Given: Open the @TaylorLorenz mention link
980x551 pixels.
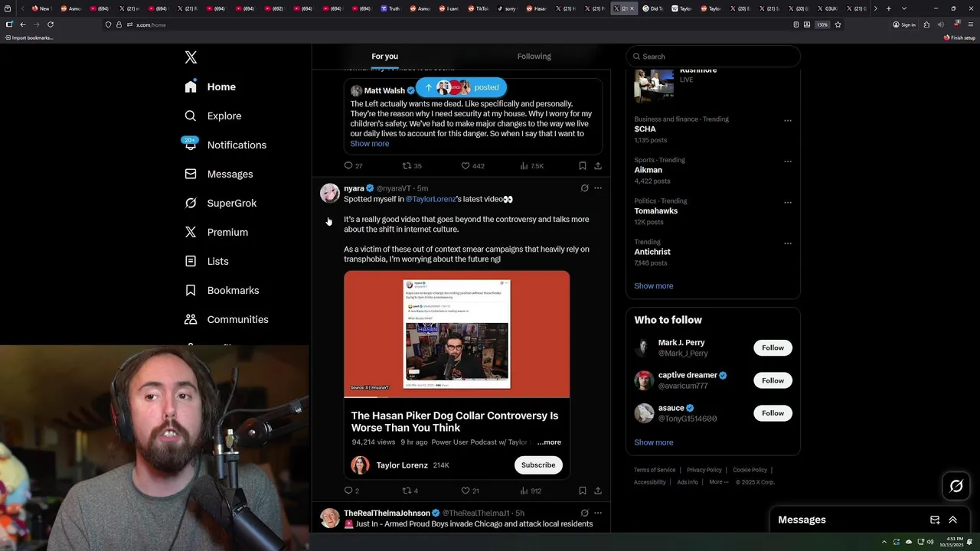Looking at the screenshot, I should [x=430, y=199].
